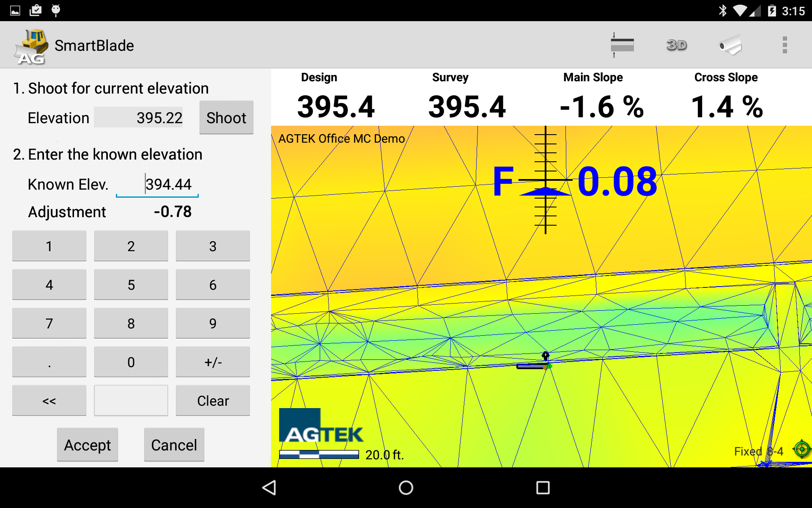Tap the decimal point key
This screenshot has width=812, height=508.
point(49,362)
